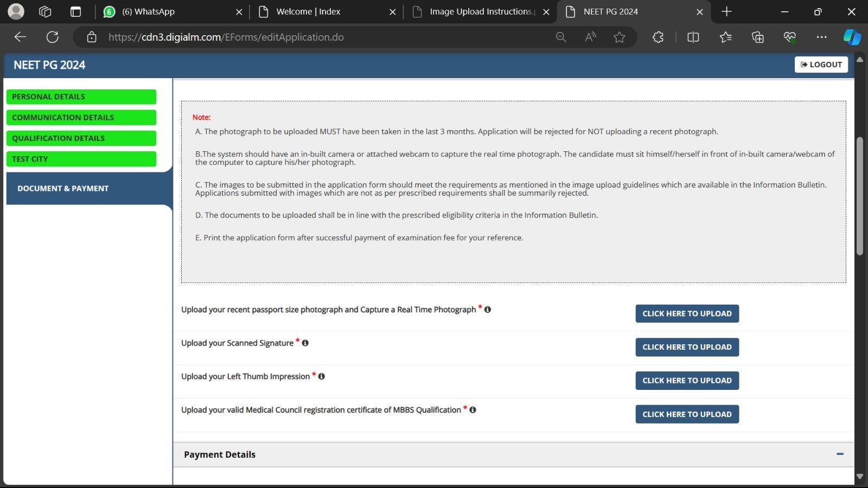Click info icon next to Scanned Signature

click(305, 343)
